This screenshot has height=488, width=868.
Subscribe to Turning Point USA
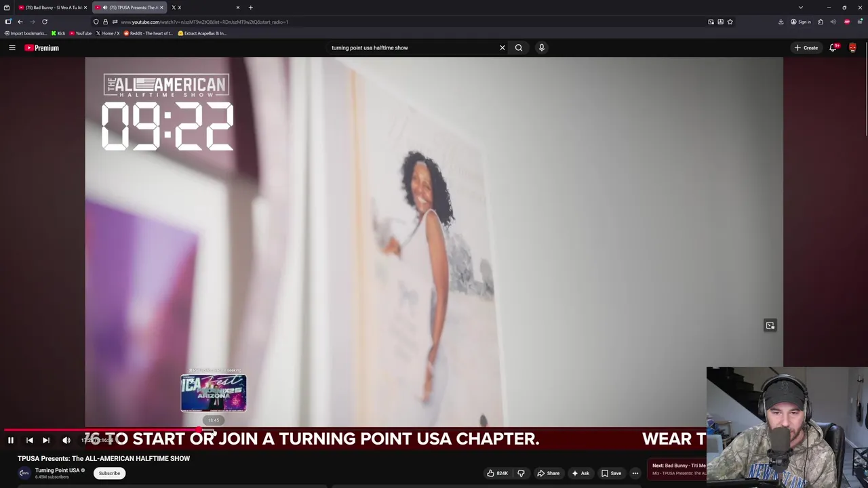tap(109, 473)
